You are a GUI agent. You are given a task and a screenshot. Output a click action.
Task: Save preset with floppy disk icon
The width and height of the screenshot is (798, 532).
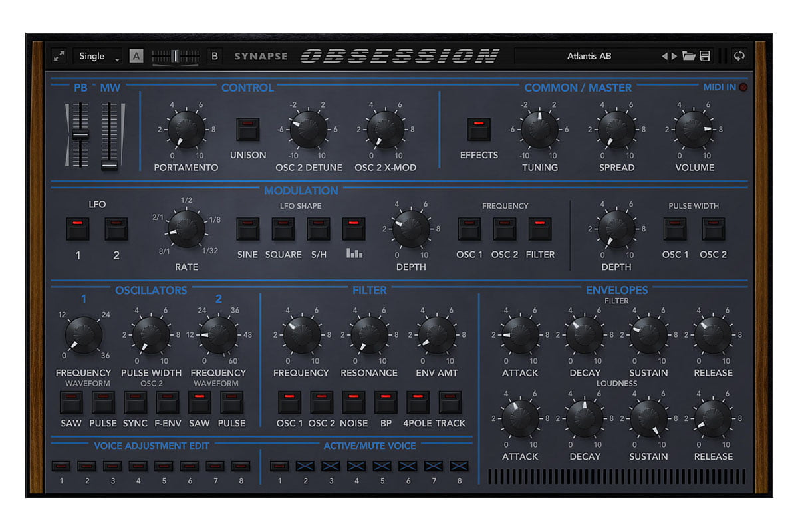coord(704,56)
